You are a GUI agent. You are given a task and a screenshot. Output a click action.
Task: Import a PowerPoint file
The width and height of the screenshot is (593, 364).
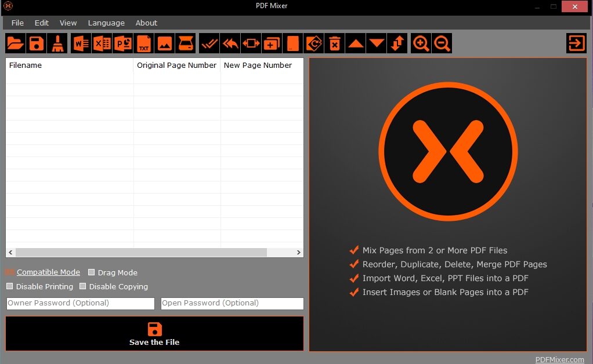pyautogui.click(x=122, y=43)
